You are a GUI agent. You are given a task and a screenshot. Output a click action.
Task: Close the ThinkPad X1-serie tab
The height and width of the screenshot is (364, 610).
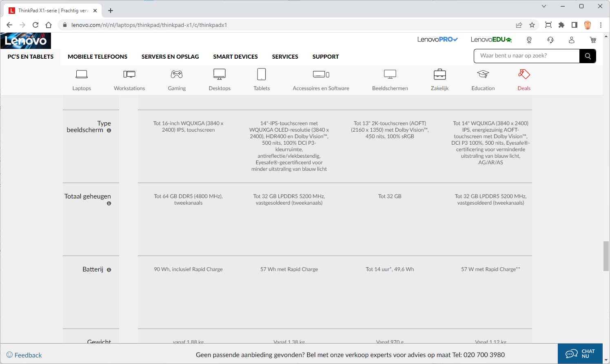pyautogui.click(x=95, y=11)
